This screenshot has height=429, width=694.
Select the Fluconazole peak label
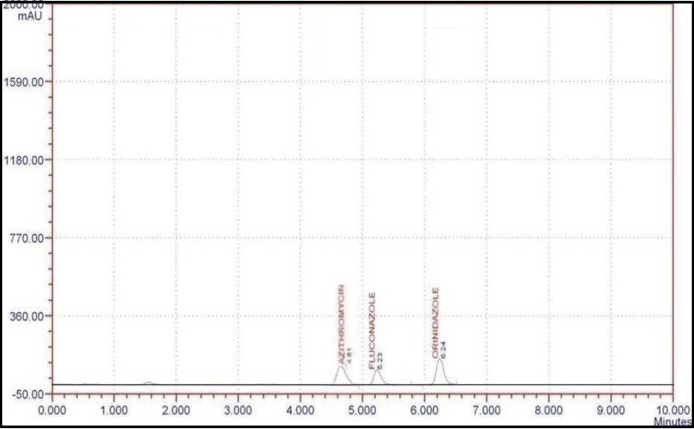(372, 332)
